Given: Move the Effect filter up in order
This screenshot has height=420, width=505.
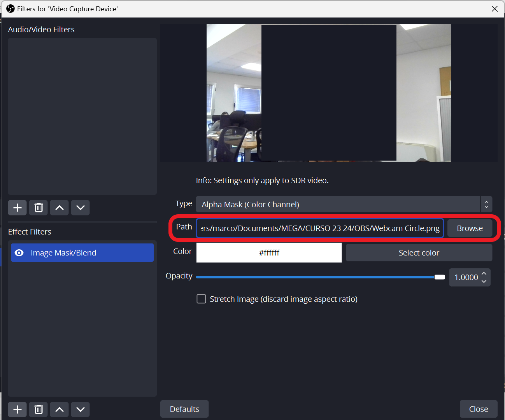Looking at the screenshot, I should [59, 409].
